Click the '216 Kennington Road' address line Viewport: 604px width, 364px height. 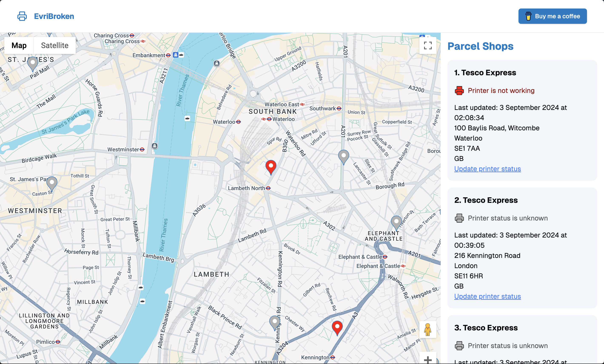click(487, 255)
